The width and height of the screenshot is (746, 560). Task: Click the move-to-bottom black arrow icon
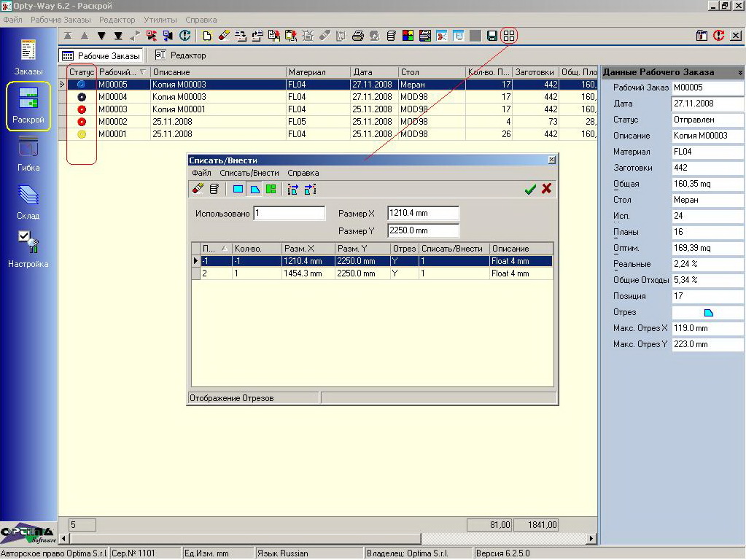[118, 36]
